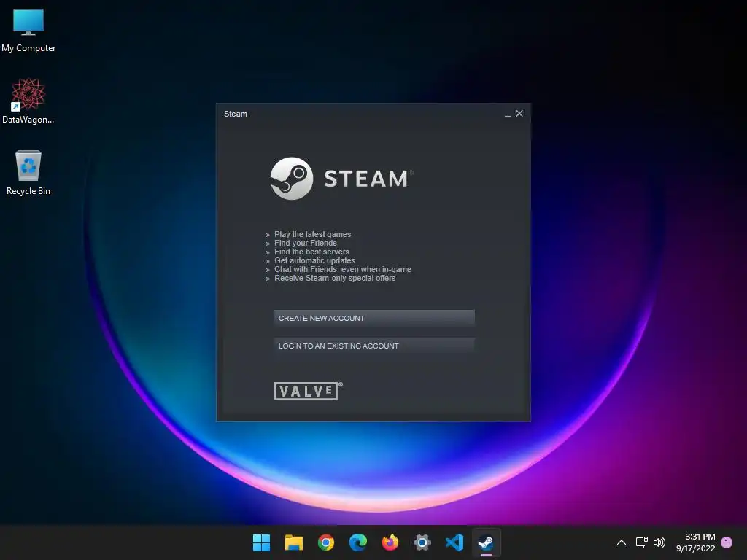Click 'Chat with Friends, even when in-game'
747x560 pixels.
pos(343,269)
